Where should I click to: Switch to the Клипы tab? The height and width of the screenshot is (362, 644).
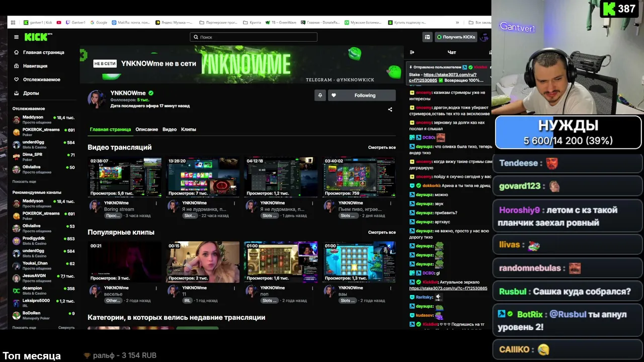(x=189, y=129)
